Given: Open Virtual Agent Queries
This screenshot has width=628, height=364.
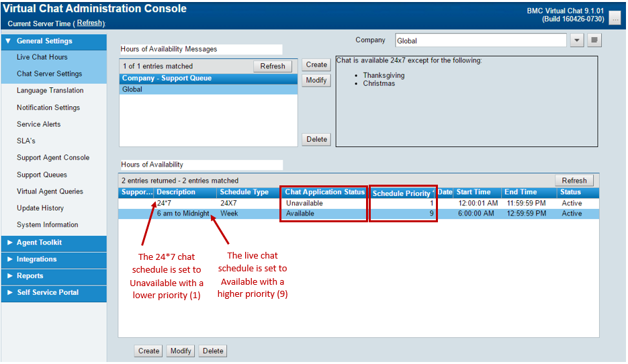Looking at the screenshot, I should 50,192.
